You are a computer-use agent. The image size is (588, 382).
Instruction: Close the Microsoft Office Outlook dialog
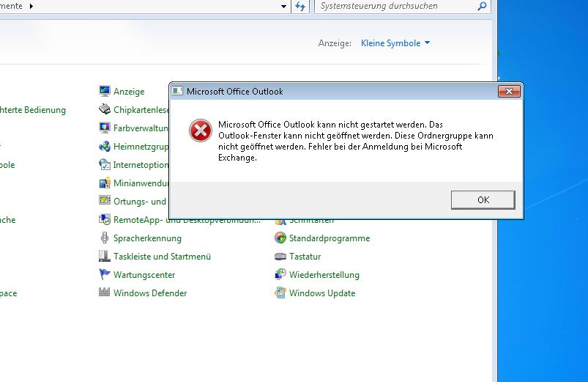509,91
